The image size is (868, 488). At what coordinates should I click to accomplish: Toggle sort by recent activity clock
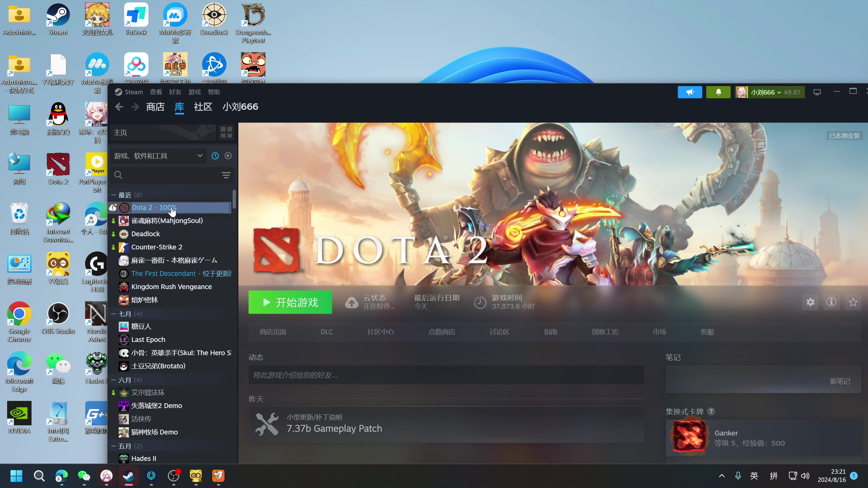coord(215,156)
